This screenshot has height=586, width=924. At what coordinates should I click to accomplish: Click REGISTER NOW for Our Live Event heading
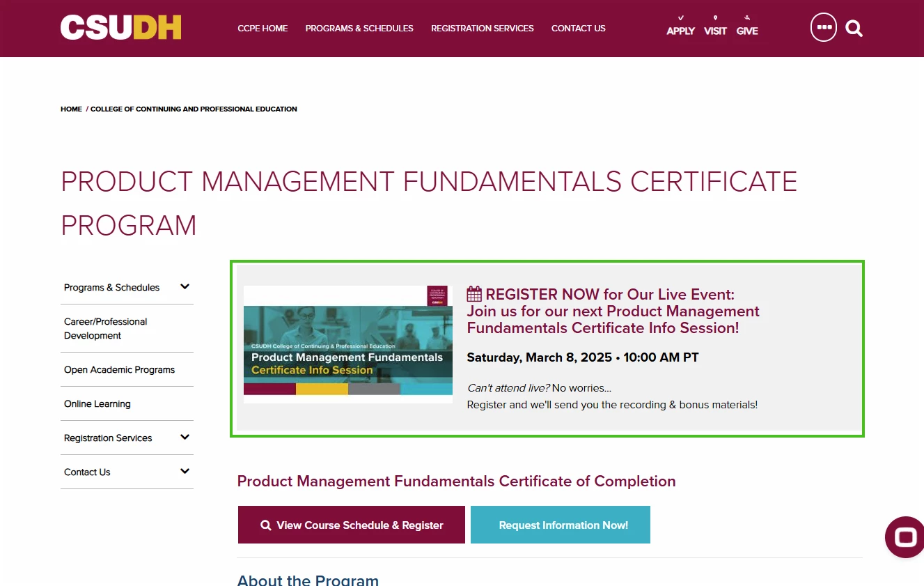[x=610, y=294]
